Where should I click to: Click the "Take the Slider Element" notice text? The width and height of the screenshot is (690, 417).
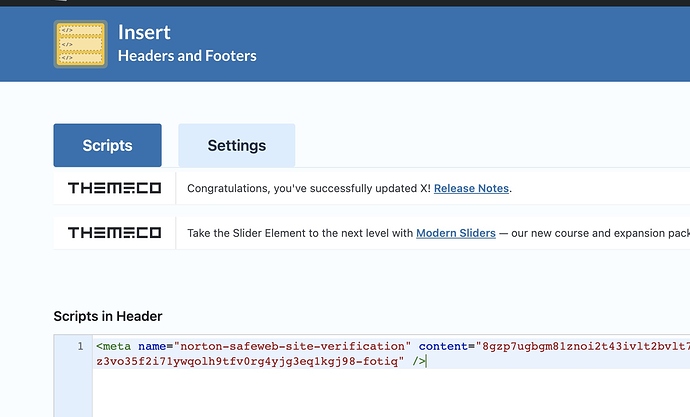tap(300, 233)
